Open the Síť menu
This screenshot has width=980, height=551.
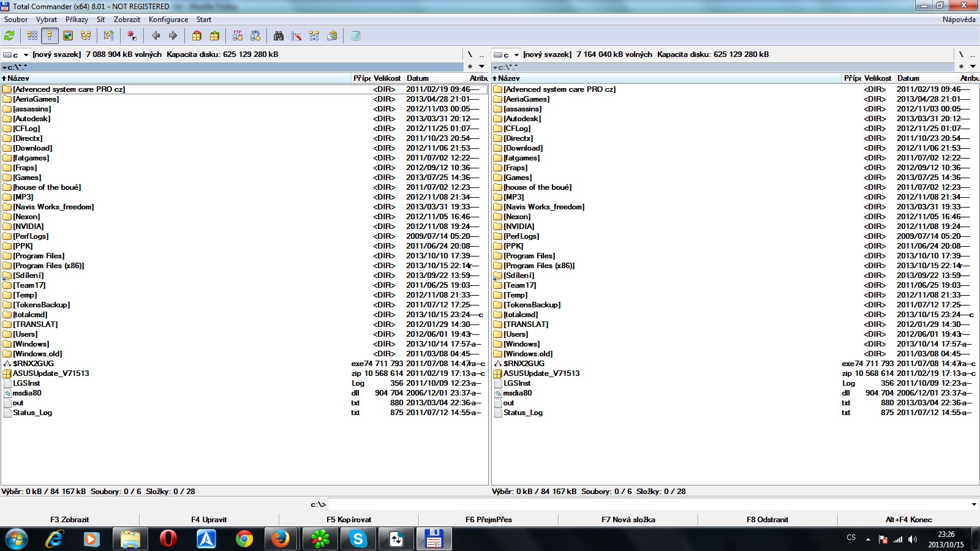pyautogui.click(x=101, y=20)
